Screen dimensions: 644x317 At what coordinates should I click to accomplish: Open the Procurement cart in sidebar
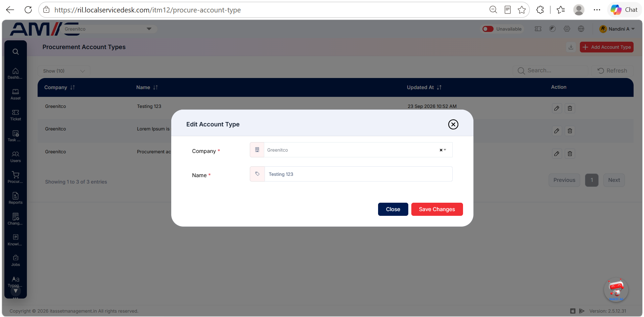coord(15,177)
